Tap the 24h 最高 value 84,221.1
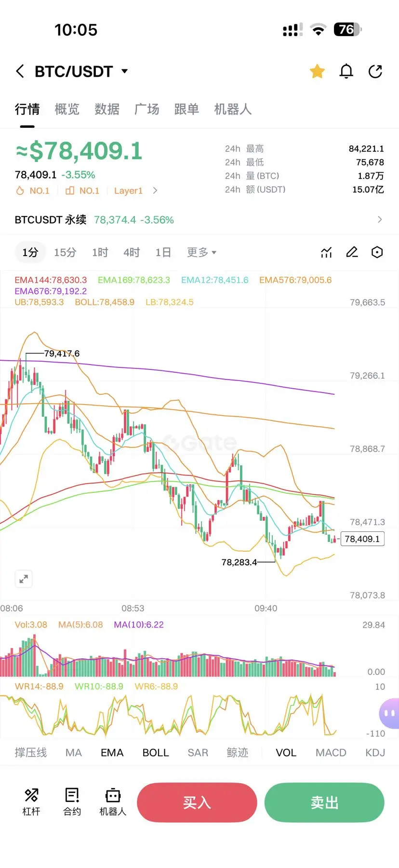The height and width of the screenshot is (868, 399). coord(366,149)
